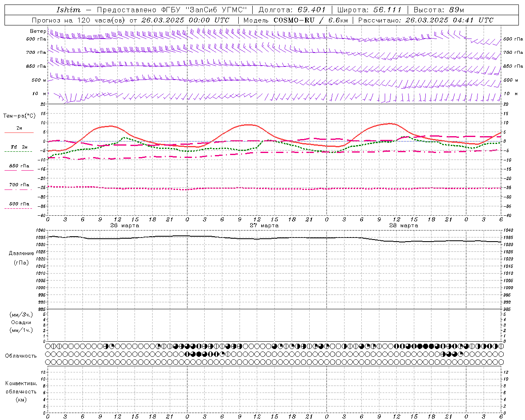Select the provider text ФГБУ "ЗапСиб УГМС"
The image size is (525, 420).
(x=205, y=10)
